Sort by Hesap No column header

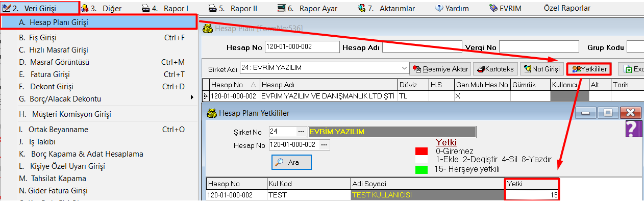tap(234, 85)
